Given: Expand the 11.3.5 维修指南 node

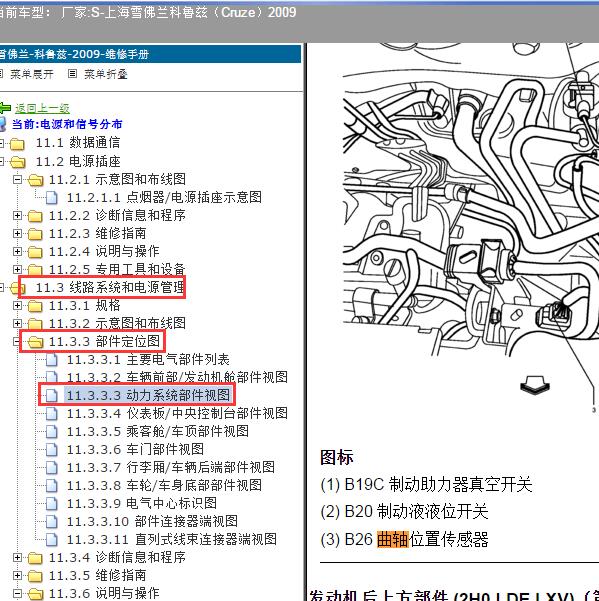Looking at the screenshot, I should click(x=17, y=575).
